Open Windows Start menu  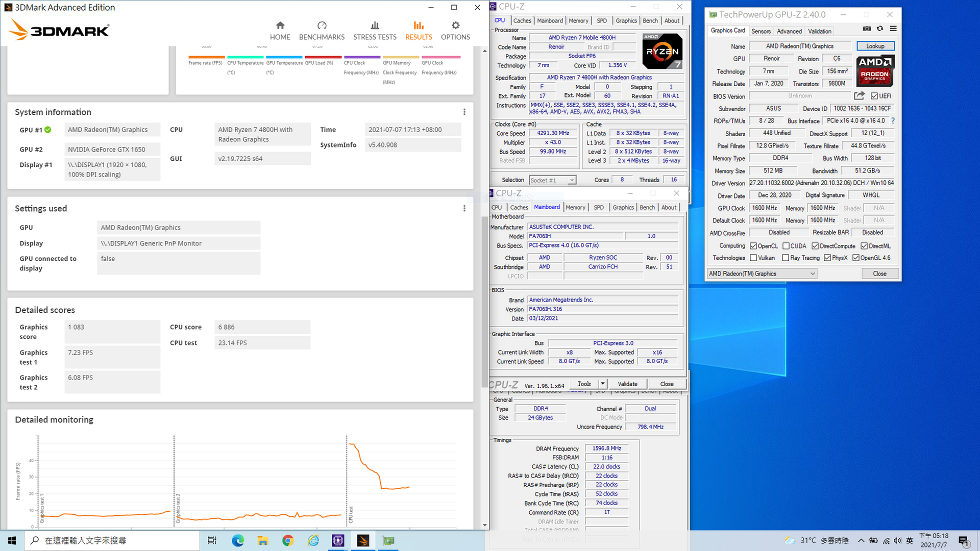(12, 540)
